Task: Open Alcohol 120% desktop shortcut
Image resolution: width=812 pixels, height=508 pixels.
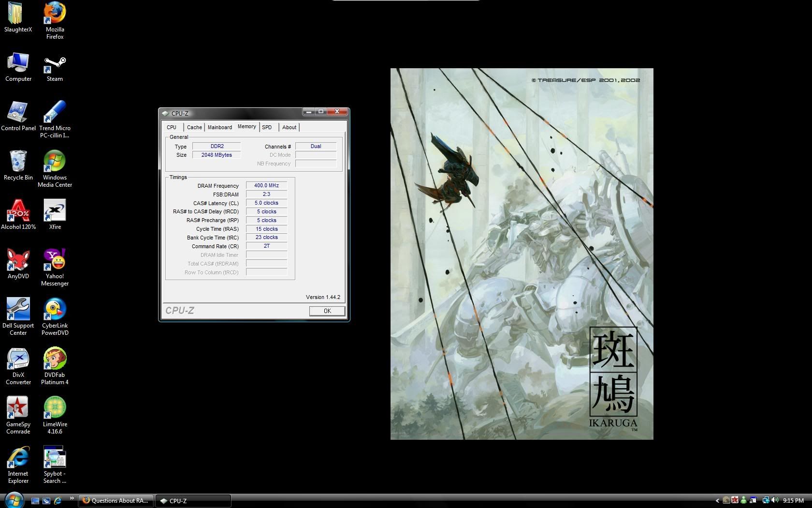Action: 18,215
